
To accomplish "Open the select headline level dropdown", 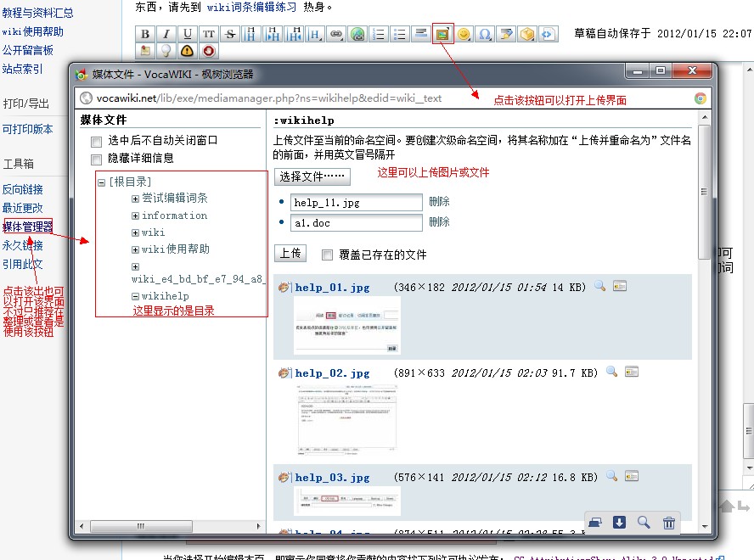I will click(314, 34).
